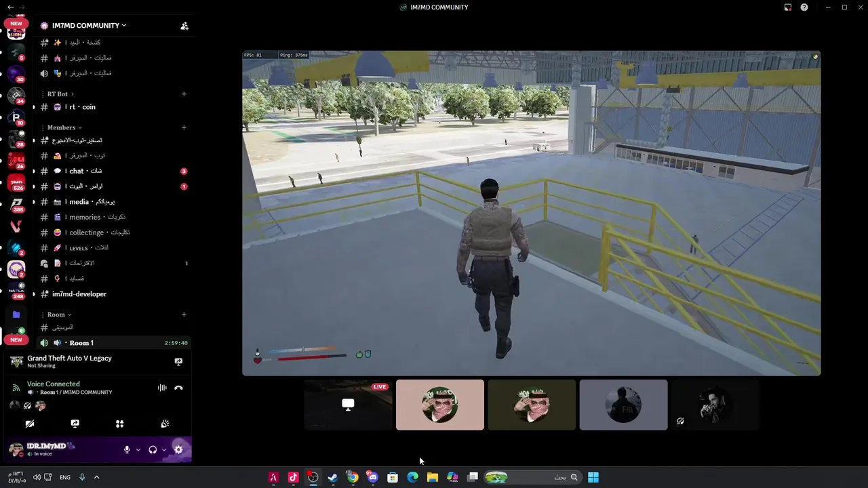Image resolution: width=868 pixels, height=488 pixels.
Task: Click the Windows Start button
Action: 593,477
